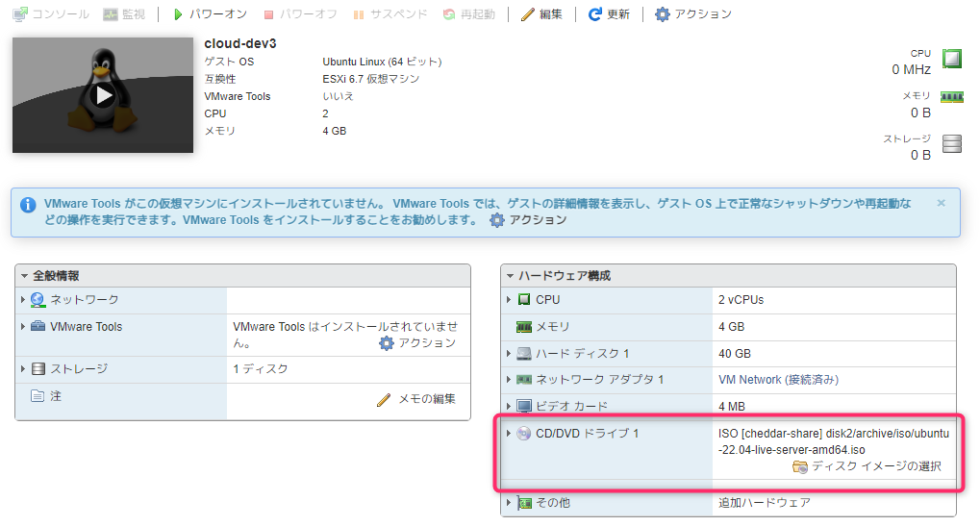Open the VM console from toolbar

click(x=51, y=13)
